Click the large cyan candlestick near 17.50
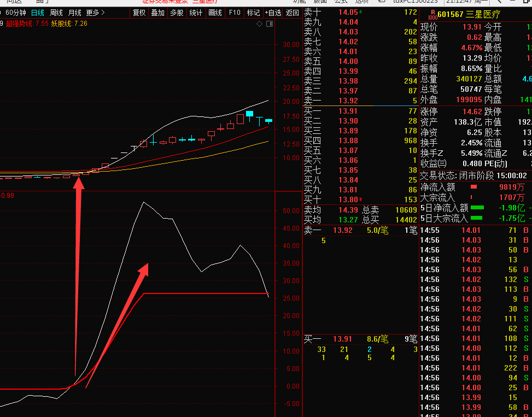The image size is (532, 417). (250, 114)
